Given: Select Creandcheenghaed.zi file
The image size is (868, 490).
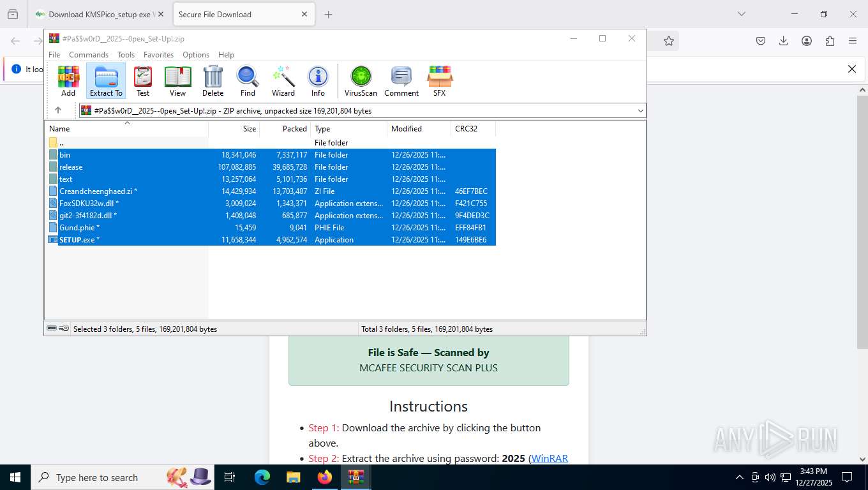Looking at the screenshot, I should 272,191.
